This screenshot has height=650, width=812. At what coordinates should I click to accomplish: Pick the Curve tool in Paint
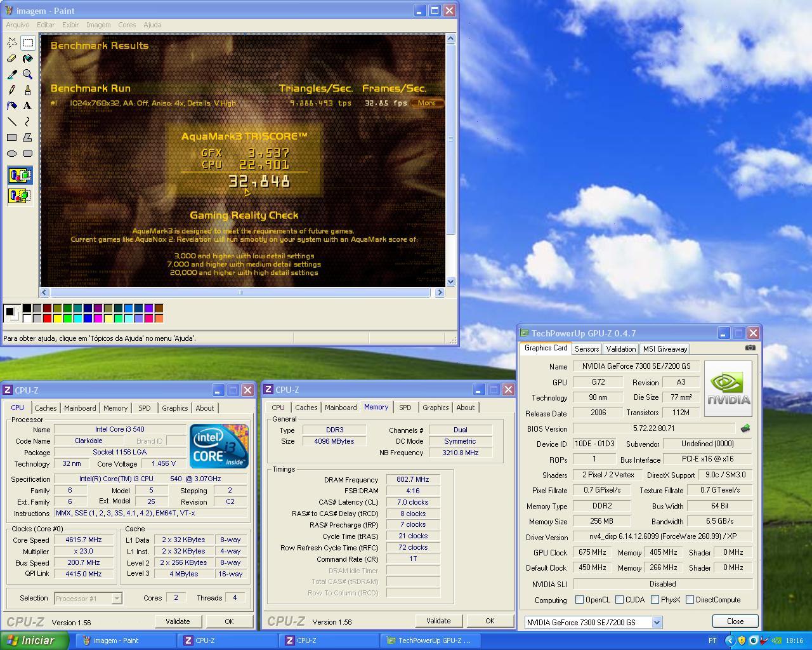click(x=27, y=122)
